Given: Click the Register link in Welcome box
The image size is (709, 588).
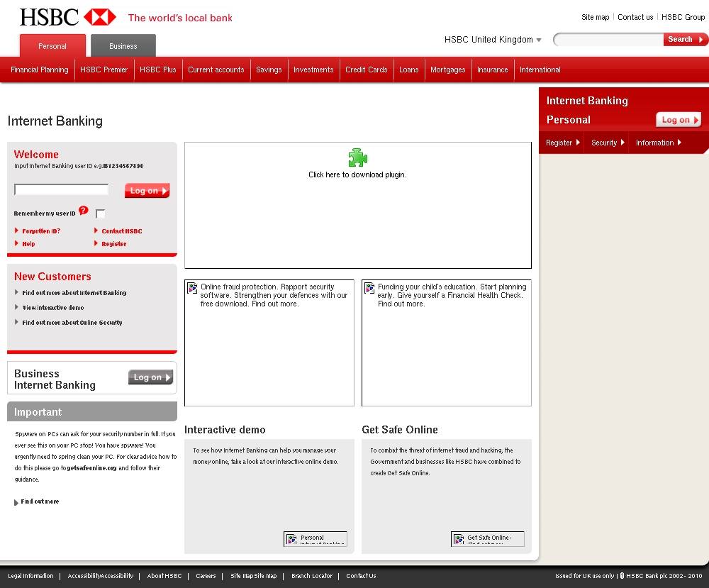Looking at the screenshot, I should click(114, 243).
